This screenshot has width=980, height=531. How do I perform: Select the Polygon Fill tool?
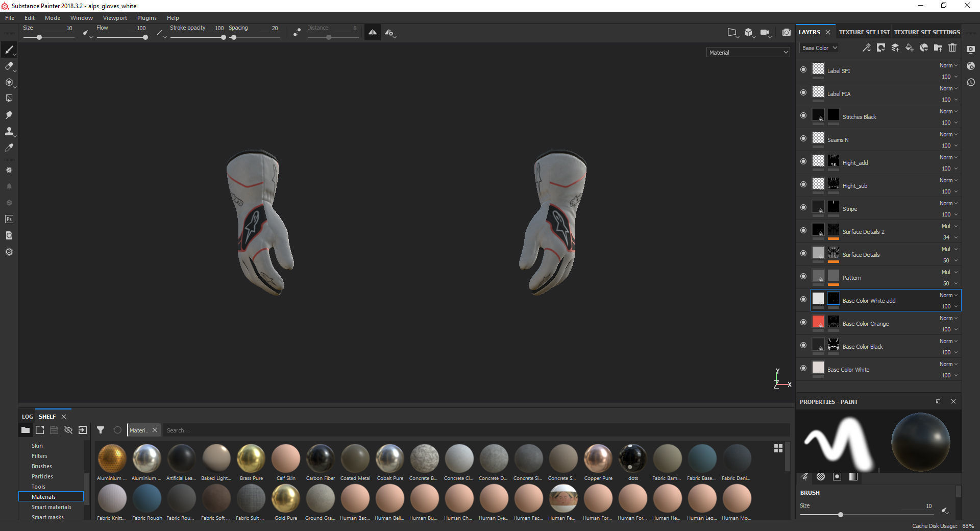pyautogui.click(x=9, y=99)
